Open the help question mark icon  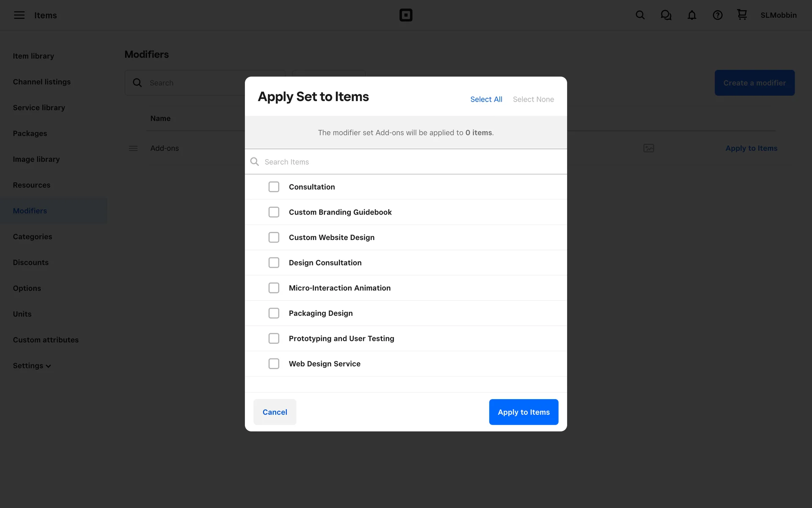717,15
